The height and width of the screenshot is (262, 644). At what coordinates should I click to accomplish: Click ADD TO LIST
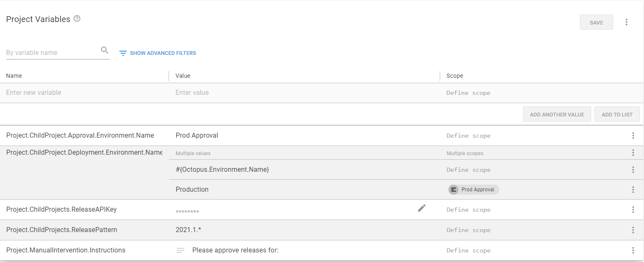click(x=617, y=114)
